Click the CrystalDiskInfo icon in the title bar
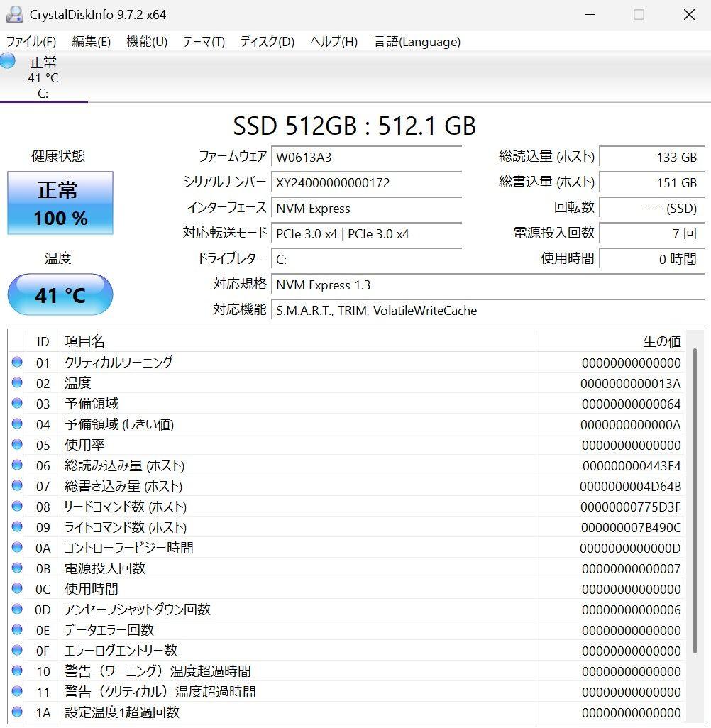 [16, 13]
